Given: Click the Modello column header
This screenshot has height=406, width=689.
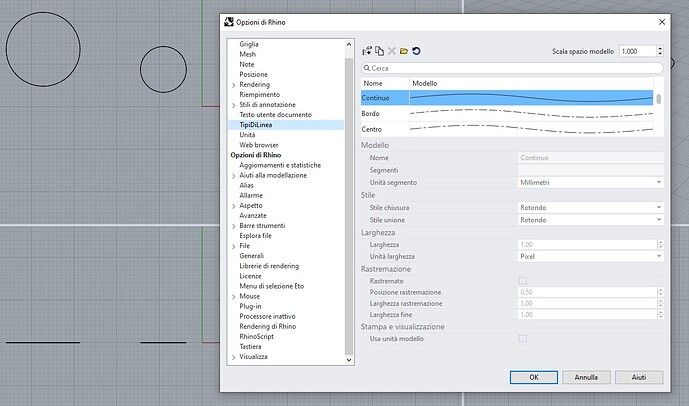Looking at the screenshot, I should coord(531,83).
